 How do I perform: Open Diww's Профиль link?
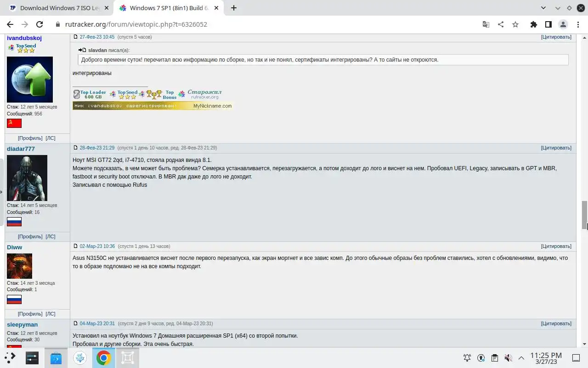tap(30, 314)
